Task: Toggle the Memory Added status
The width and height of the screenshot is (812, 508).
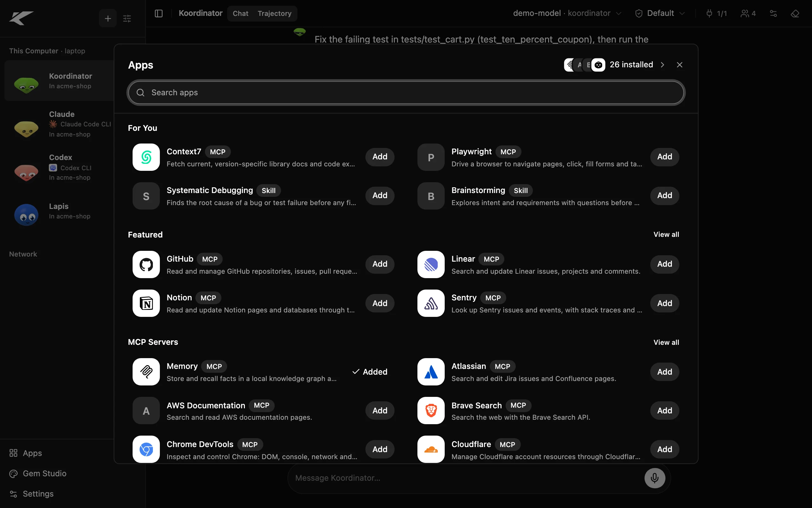Action: pos(370,371)
